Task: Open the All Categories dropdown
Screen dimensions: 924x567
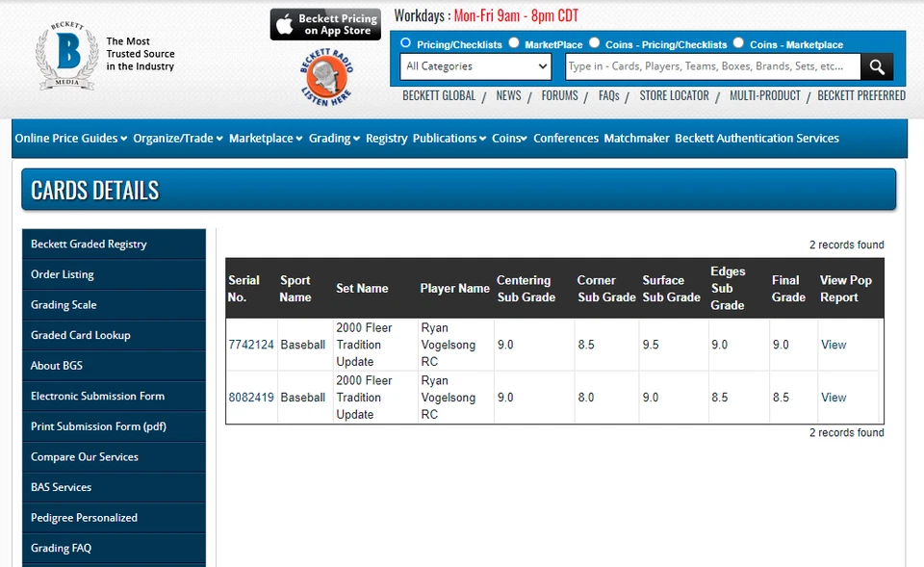Action: (x=475, y=66)
